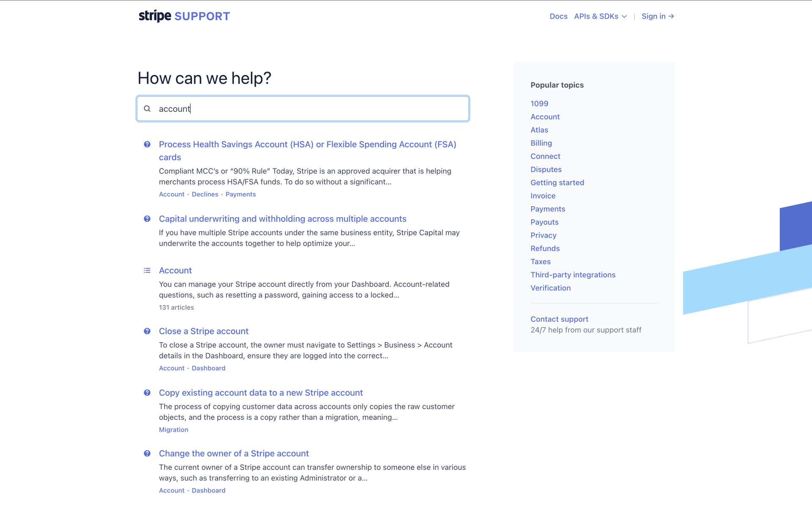The width and height of the screenshot is (812, 508).
Task: Open the Docs link in header
Action: [x=558, y=16]
